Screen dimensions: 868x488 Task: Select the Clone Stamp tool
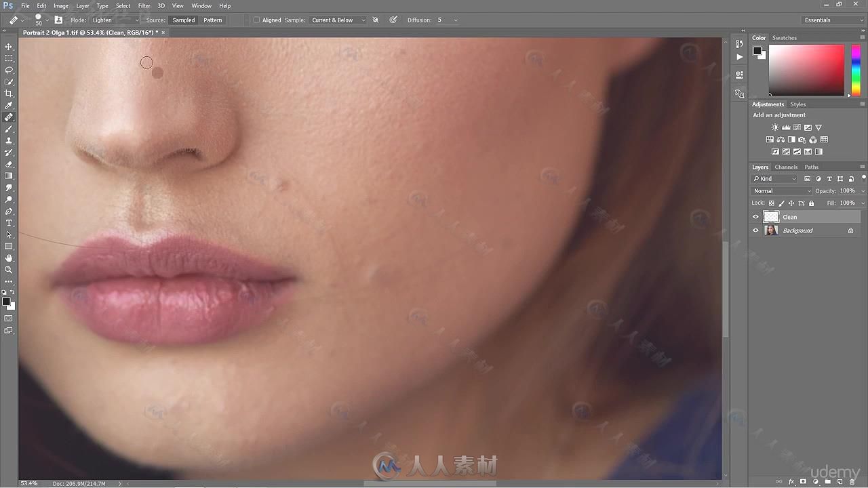[x=9, y=141]
